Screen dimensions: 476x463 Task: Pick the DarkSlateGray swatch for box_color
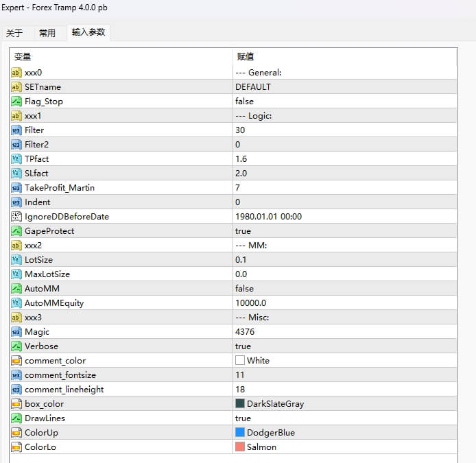coord(240,403)
